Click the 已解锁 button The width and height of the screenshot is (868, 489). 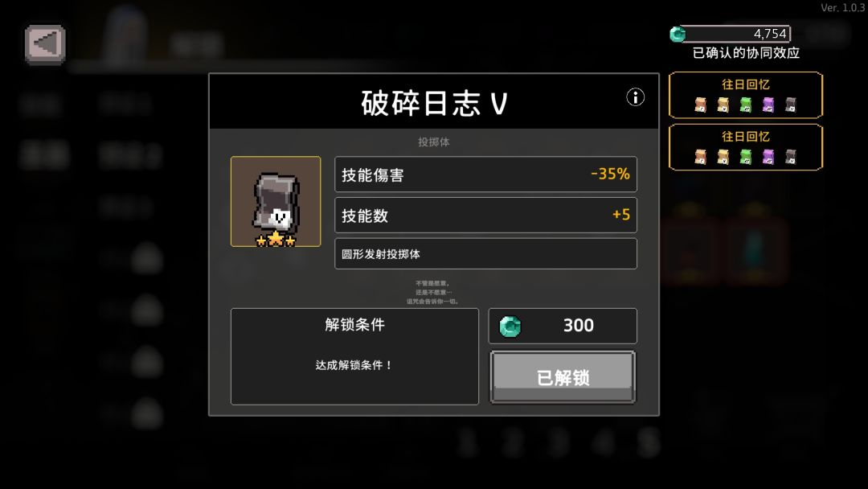pos(563,377)
